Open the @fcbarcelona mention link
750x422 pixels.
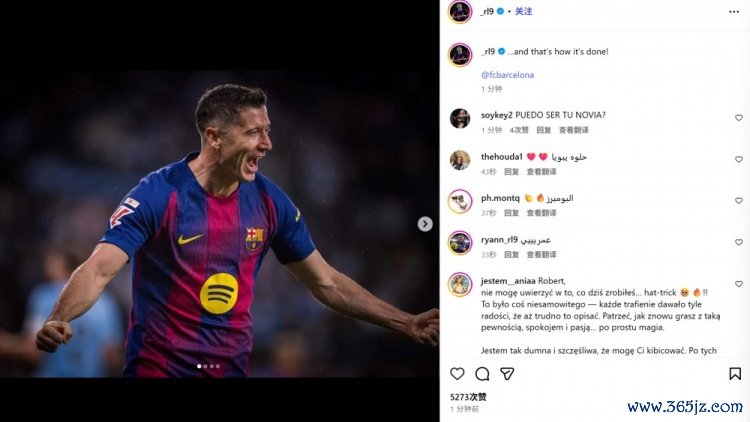tap(507, 75)
